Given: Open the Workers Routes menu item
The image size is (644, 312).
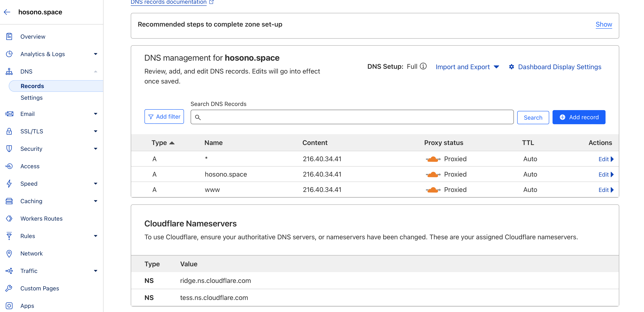Looking at the screenshot, I should [x=42, y=219].
